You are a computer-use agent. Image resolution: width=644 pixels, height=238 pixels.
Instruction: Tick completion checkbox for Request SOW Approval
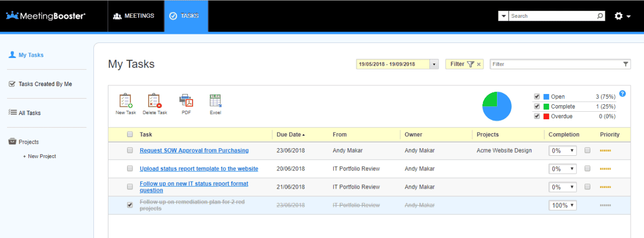pyautogui.click(x=588, y=150)
